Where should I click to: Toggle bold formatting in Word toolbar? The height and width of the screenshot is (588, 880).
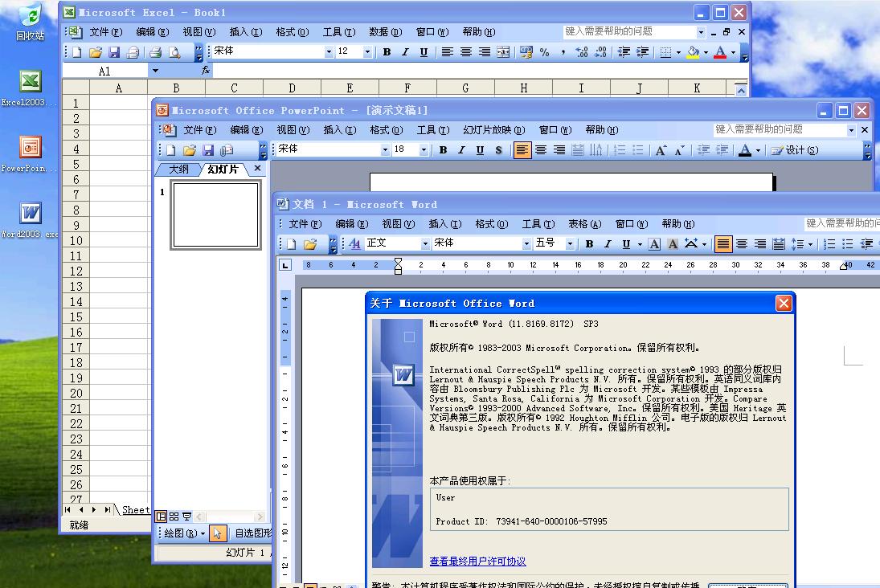pos(589,243)
